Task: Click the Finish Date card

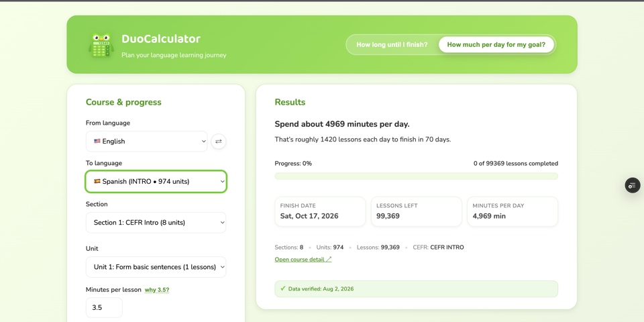Action: tap(320, 211)
